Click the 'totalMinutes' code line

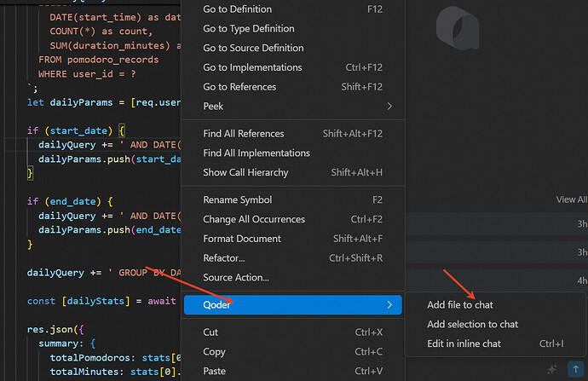(115, 372)
